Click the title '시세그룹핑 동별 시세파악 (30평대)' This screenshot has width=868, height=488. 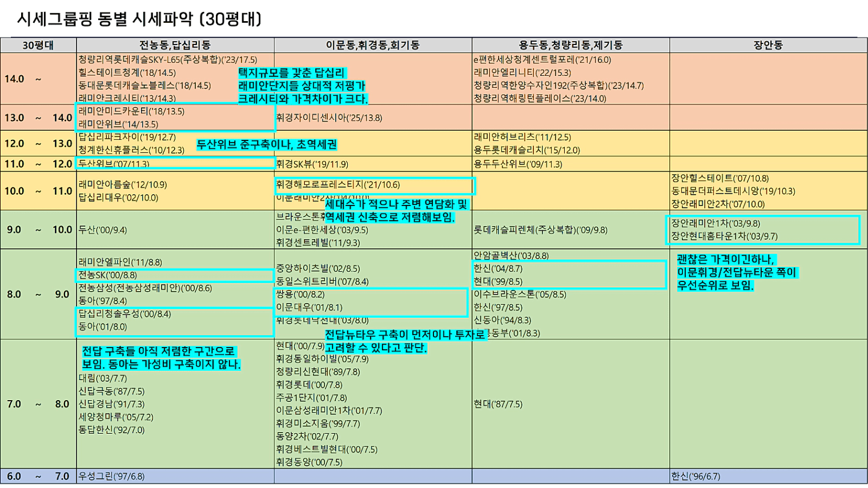point(139,19)
